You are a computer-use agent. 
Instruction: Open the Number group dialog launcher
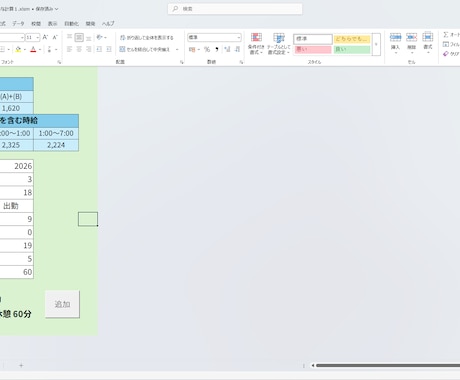pos(241,62)
